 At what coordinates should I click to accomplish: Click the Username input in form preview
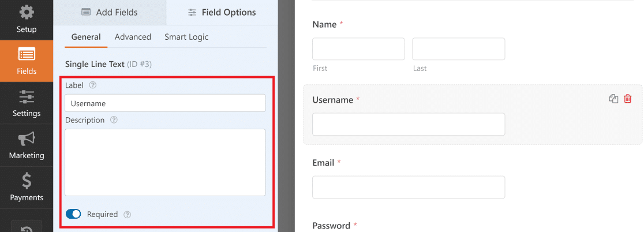coord(409,124)
